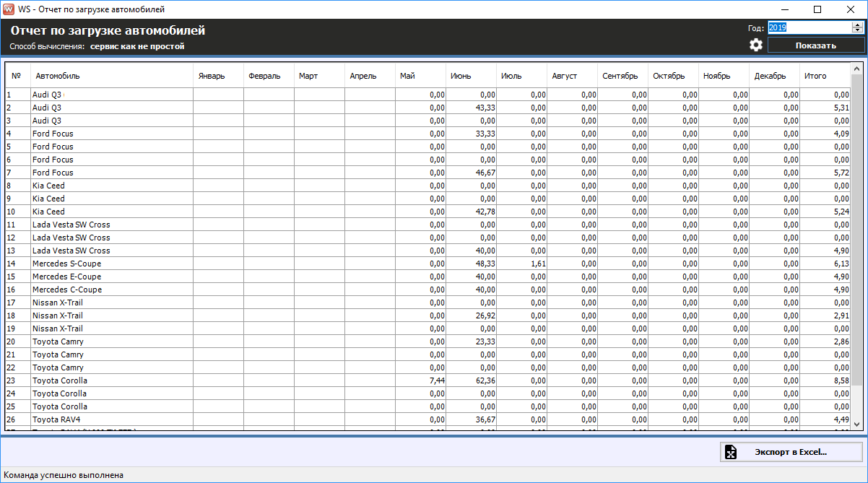Image resolution: width=868 pixels, height=483 pixels.
Task: Select the Mercedes C-Coupe row
Action: click(x=428, y=290)
